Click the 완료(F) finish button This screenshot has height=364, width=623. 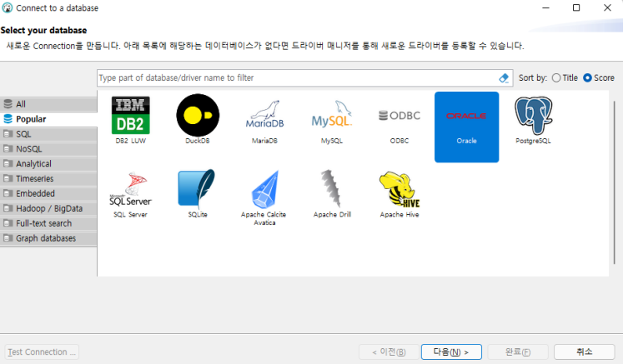pyautogui.click(x=518, y=352)
